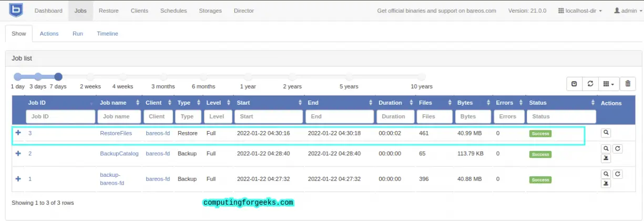View details of job 3 magnifier icon
The height and width of the screenshot is (221, 644).
coord(606,134)
